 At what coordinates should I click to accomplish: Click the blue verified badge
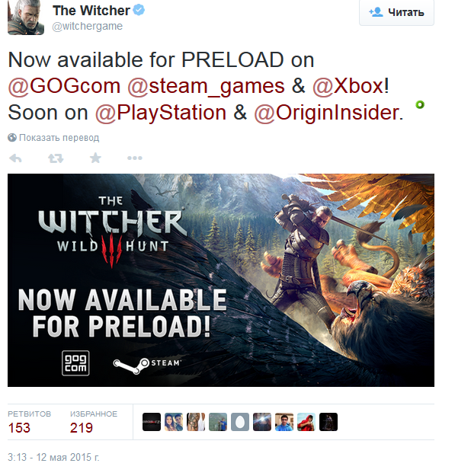[x=139, y=10]
